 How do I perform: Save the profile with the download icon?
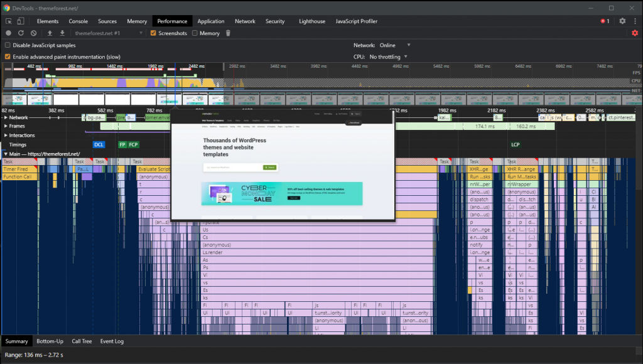62,33
